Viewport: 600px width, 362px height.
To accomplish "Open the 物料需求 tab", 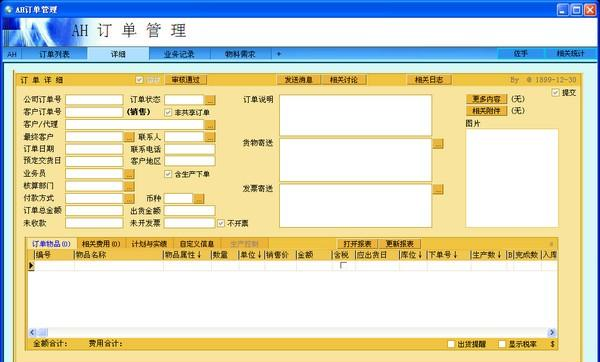I will coord(240,54).
